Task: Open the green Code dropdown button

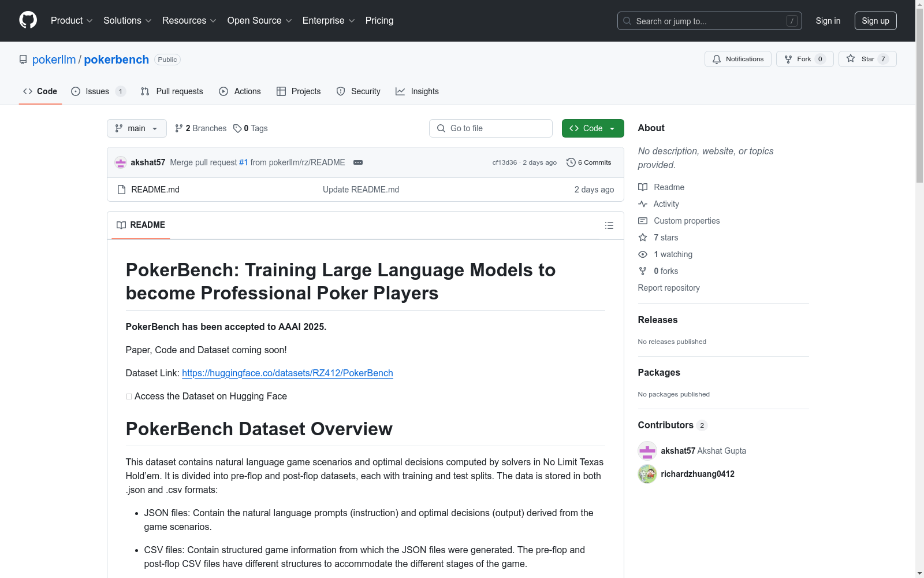Action: (x=593, y=128)
